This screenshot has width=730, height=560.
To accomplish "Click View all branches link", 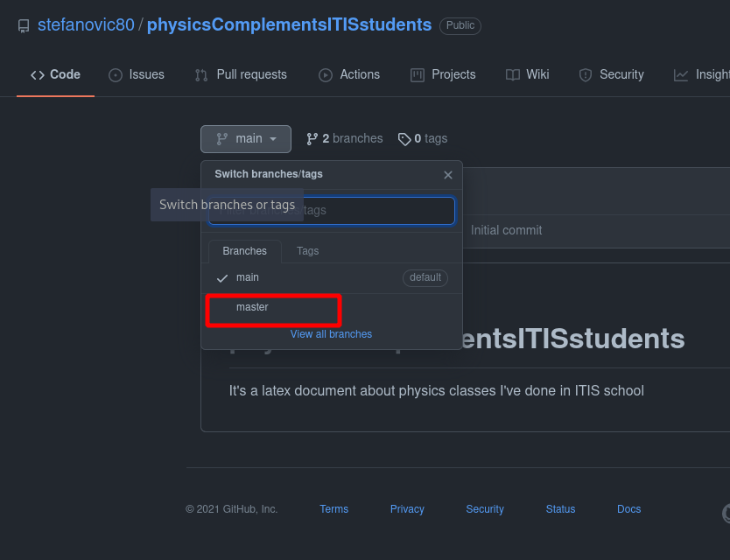I will point(331,334).
